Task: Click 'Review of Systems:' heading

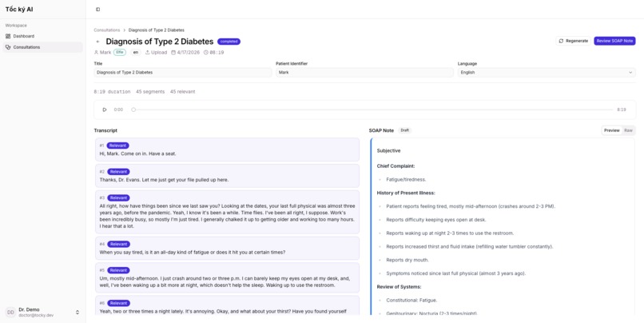Action: click(399, 287)
